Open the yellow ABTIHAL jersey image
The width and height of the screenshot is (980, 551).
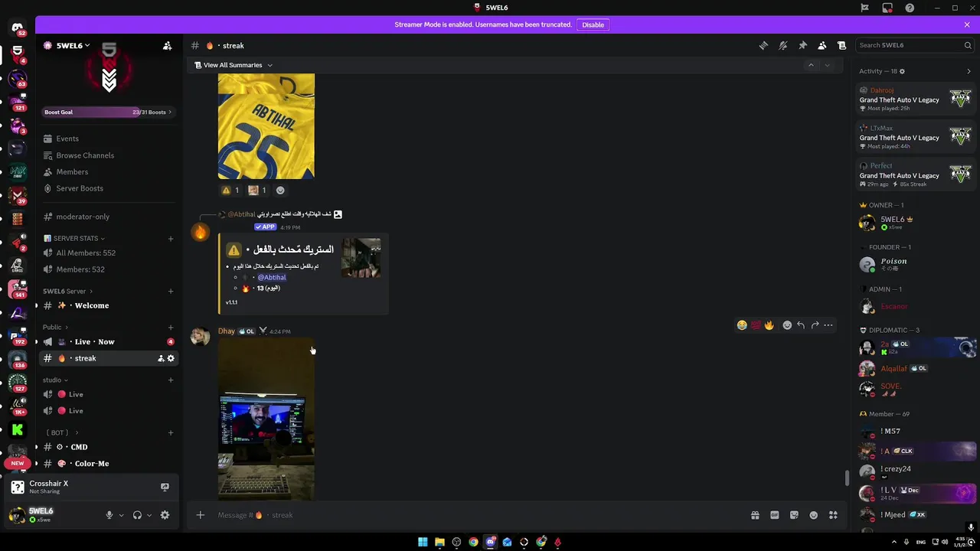(x=266, y=126)
